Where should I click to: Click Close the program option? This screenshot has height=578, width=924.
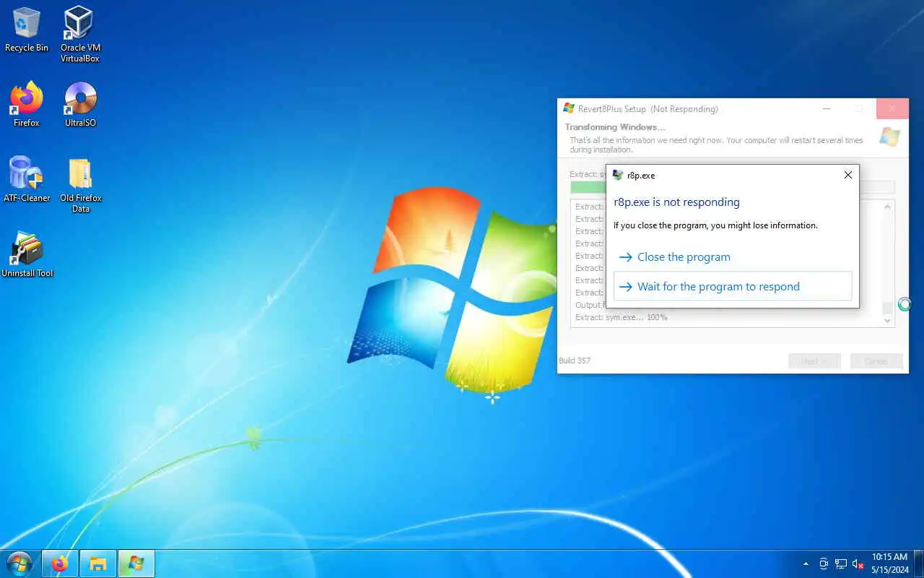click(733, 257)
